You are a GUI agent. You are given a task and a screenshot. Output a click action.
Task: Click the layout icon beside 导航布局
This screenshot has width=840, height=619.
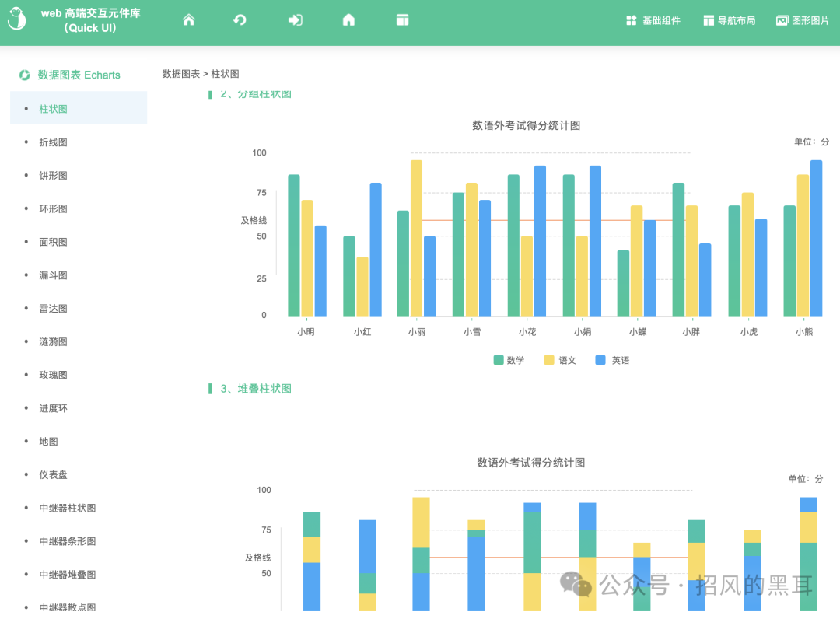[709, 20]
